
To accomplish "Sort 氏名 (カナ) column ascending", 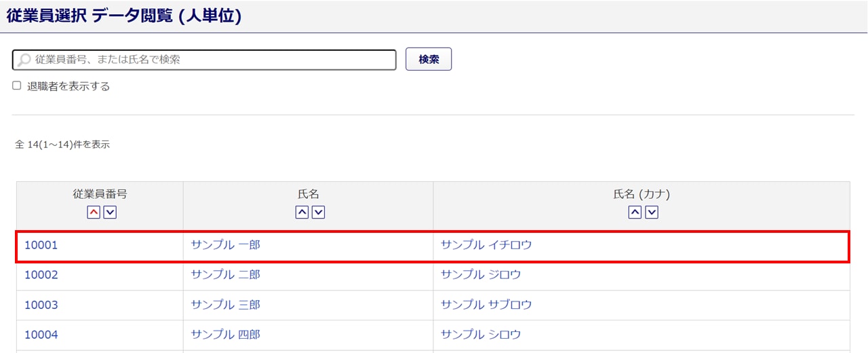I will (x=635, y=212).
